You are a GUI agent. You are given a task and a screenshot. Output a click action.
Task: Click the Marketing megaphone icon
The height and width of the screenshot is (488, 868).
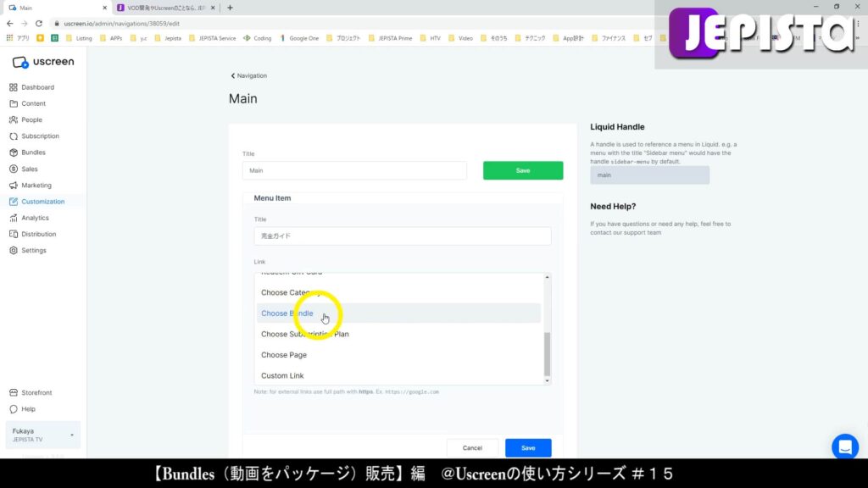click(14, 186)
